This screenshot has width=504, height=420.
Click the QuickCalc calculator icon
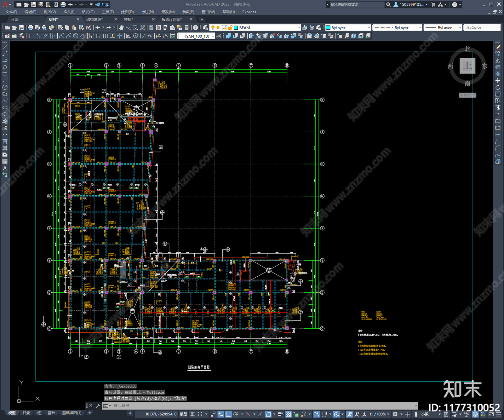tap(186, 28)
